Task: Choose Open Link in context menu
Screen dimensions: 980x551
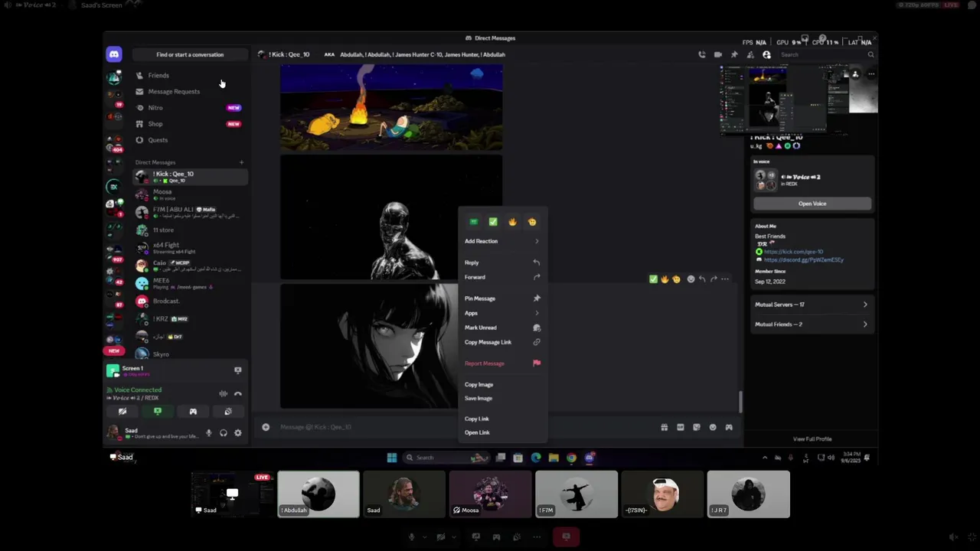Action: pyautogui.click(x=501, y=432)
